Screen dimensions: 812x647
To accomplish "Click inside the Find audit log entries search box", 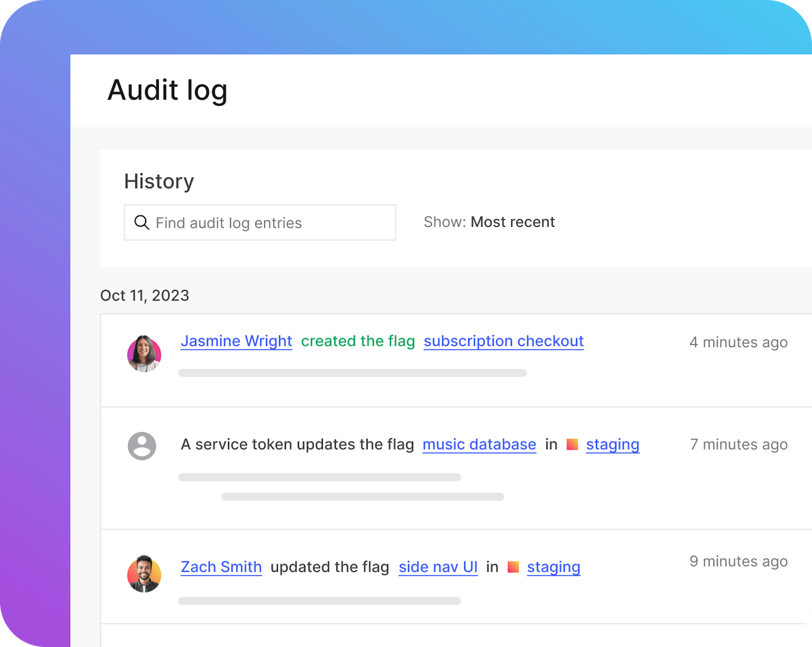I will click(x=264, y=222).
